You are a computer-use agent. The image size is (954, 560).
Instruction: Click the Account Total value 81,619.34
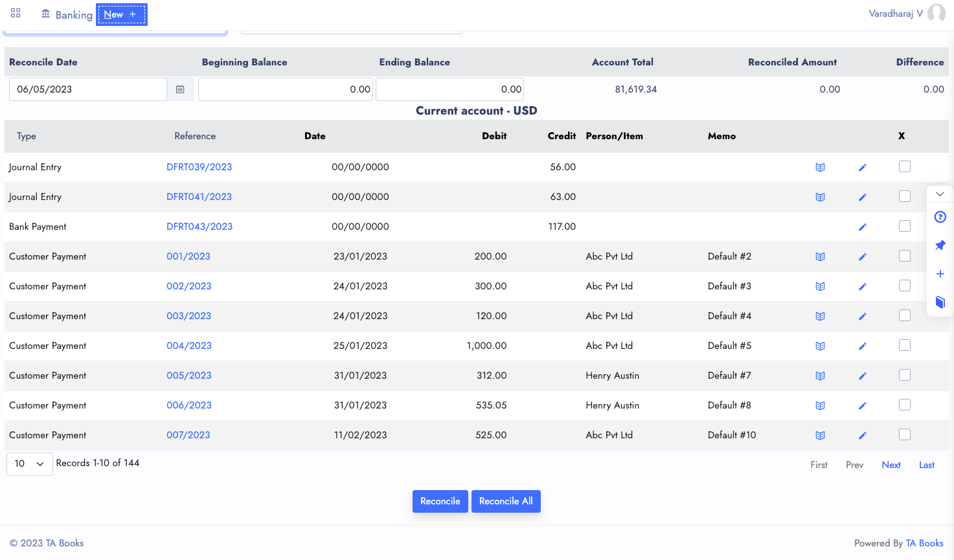636,89
